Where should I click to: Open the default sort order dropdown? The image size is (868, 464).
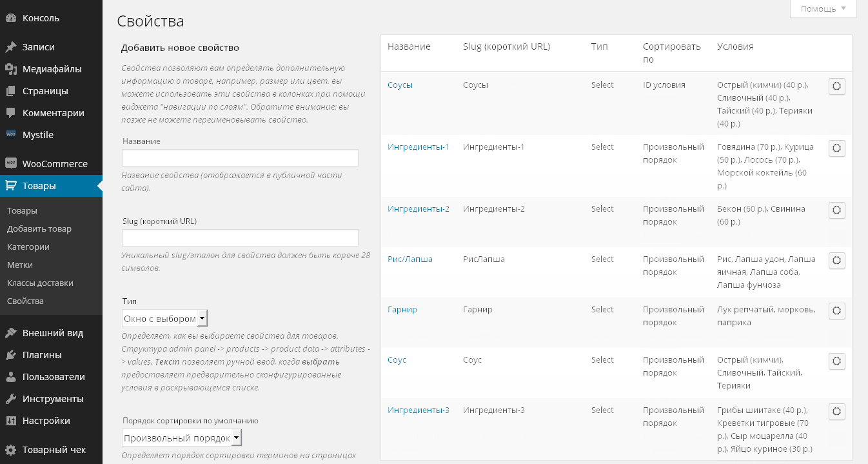182,438
